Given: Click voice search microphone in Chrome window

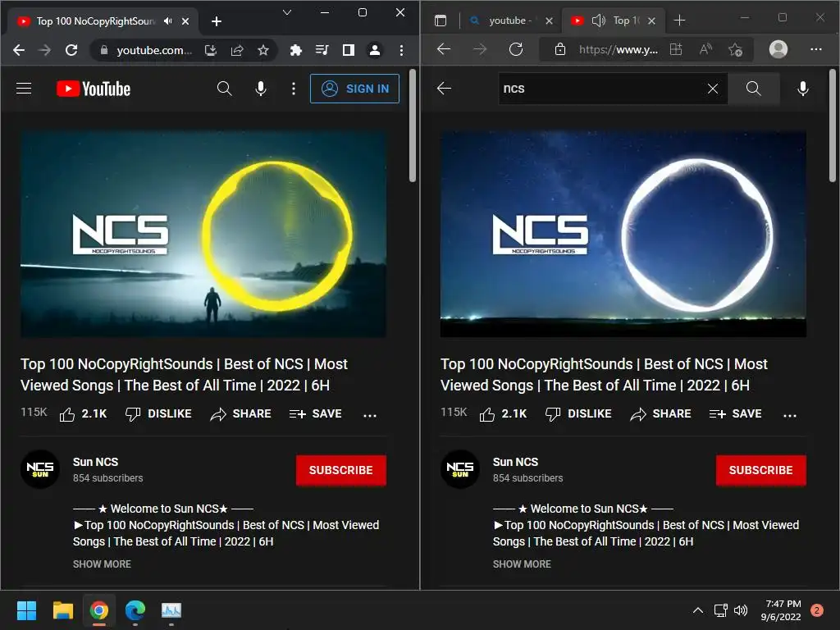Looking at the screenshot, I should click(x=260, y=89).
